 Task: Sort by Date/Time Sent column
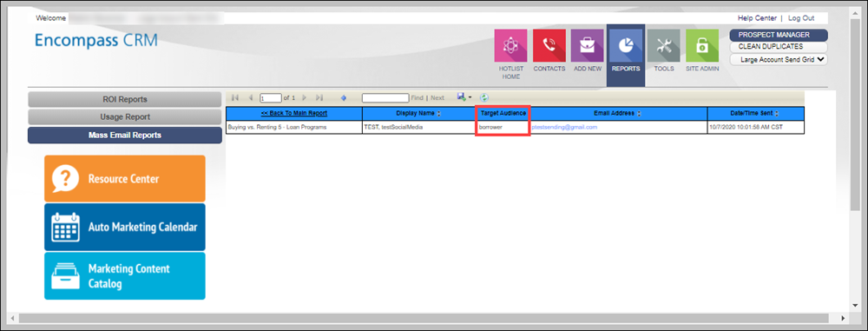(x=776, y=113)
